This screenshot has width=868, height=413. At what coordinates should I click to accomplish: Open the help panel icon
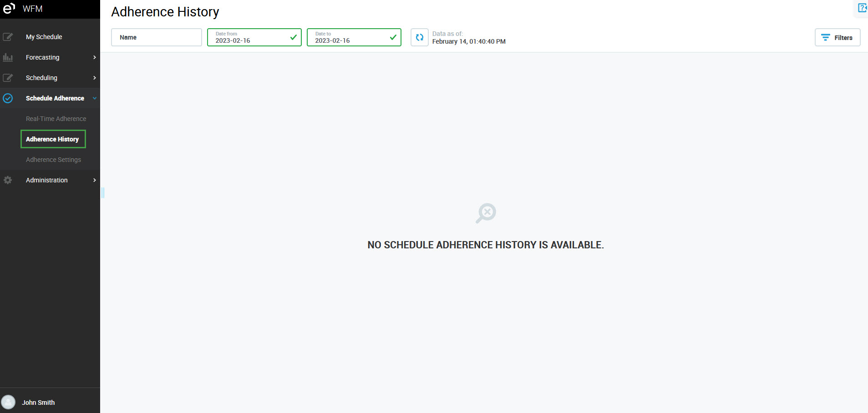(x=862, y=8)
